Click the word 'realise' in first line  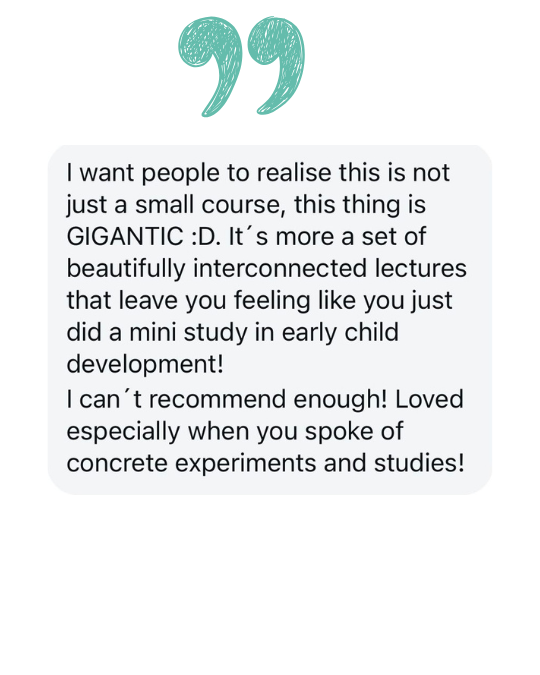294,173
